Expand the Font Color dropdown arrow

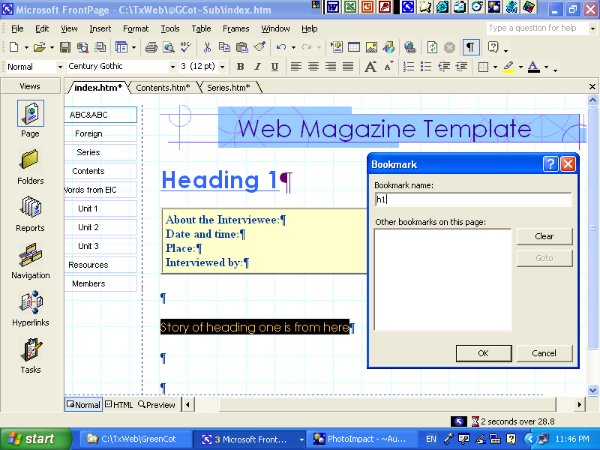click(x=546, y=67)
